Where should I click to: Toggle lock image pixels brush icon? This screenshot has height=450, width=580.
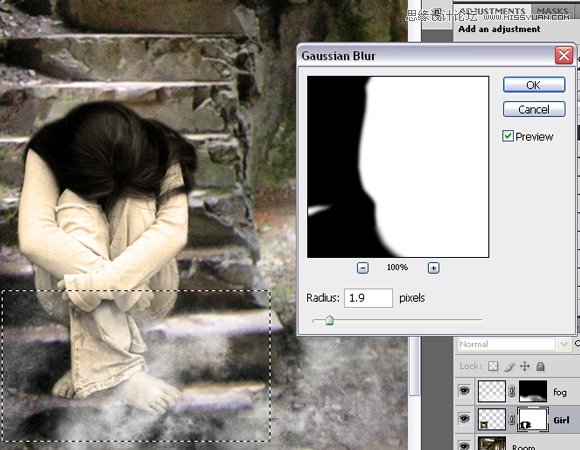509,366
